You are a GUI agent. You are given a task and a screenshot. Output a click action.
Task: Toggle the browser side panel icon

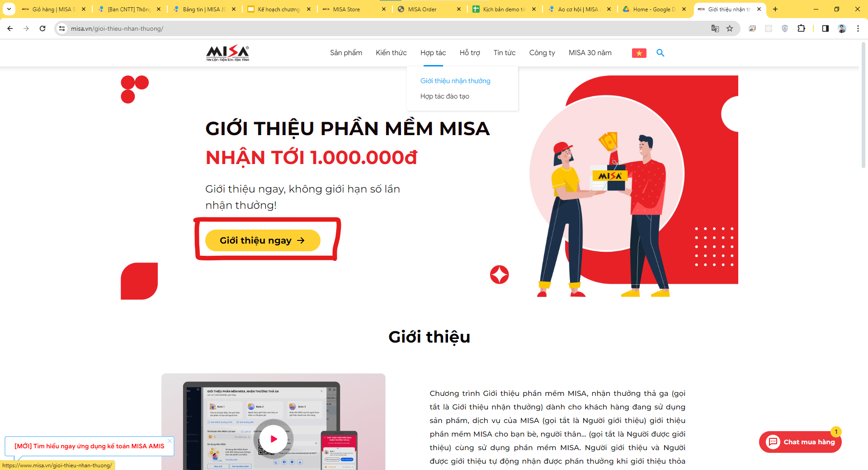[825, 28]
